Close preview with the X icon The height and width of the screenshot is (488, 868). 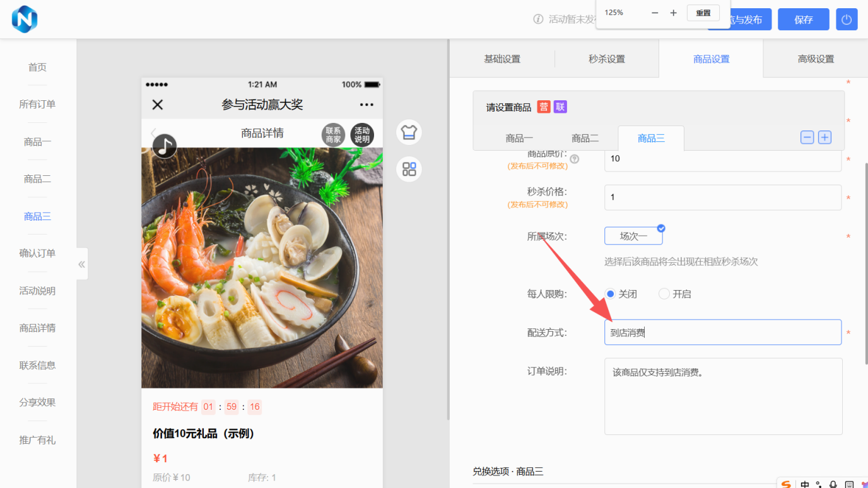pos(158,105)
